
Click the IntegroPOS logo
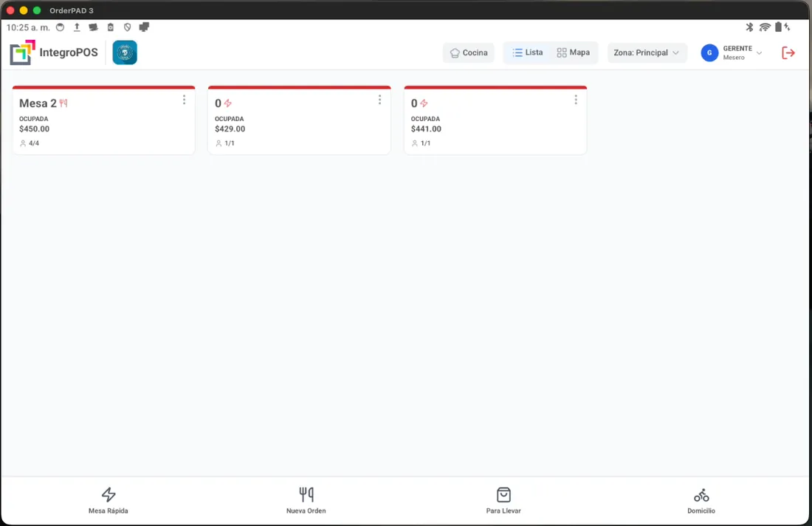[54, 52]
